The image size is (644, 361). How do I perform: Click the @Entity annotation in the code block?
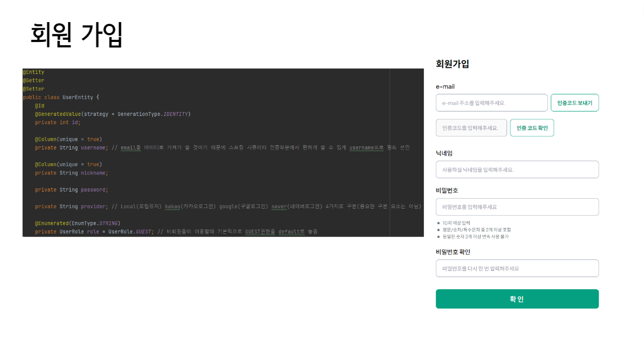coord(33,72)
